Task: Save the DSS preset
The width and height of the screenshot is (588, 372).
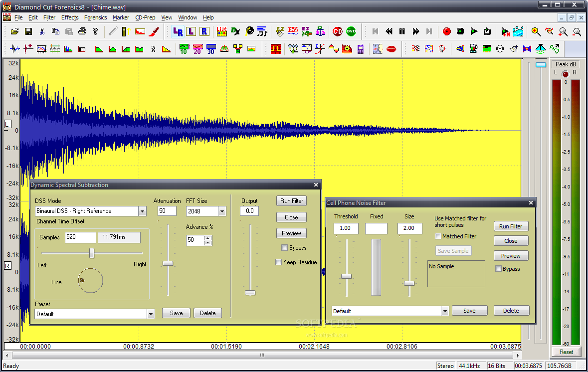Action: coord(176,313)
